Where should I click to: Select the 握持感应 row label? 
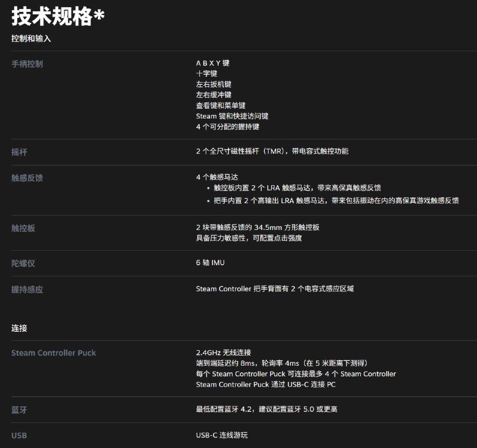(x=27, y=290)
